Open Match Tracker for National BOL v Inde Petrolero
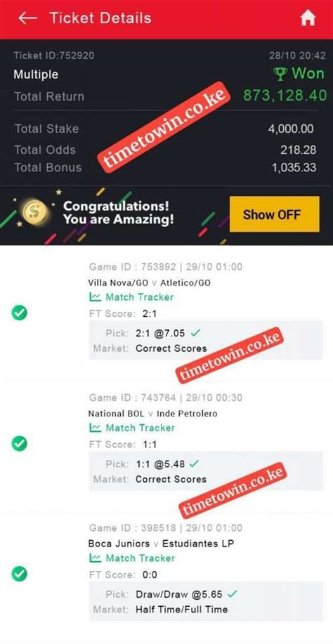 pyautogui.click(x=131, y=428)
